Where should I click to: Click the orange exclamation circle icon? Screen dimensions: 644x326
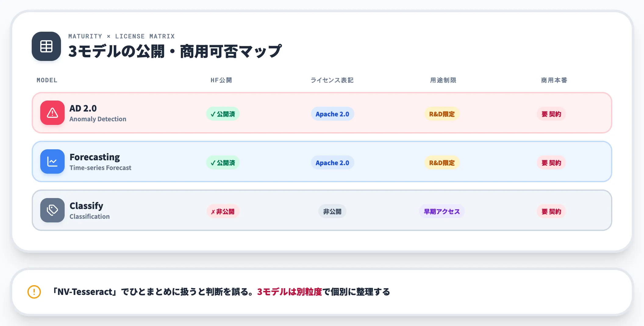pos(34,292)
